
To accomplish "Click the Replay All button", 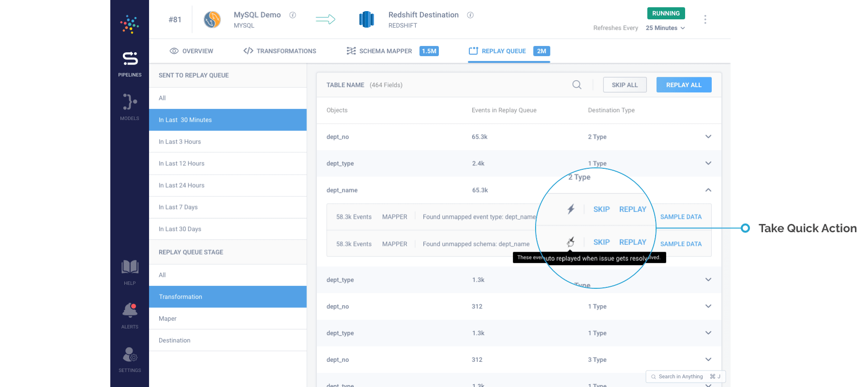I will [684, 85].
